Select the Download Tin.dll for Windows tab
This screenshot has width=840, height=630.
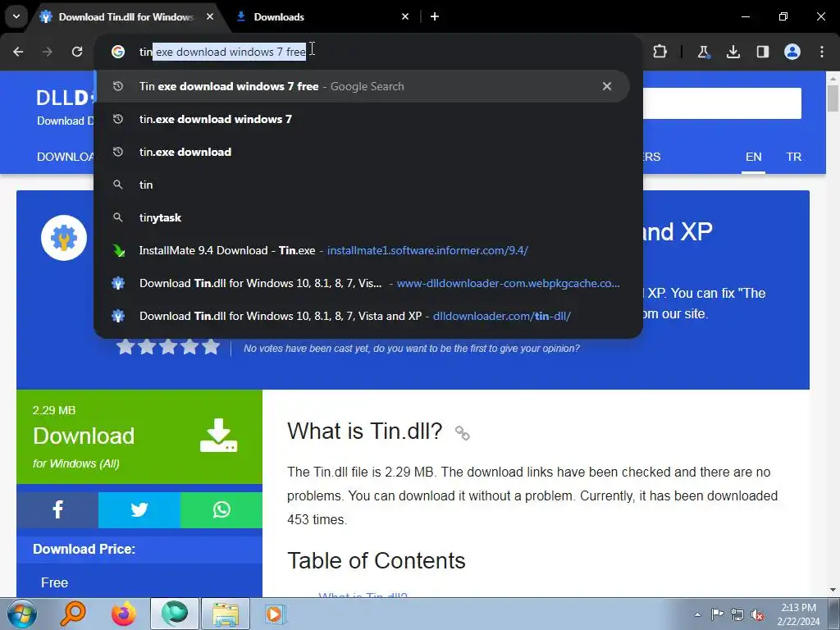(126, 16)
